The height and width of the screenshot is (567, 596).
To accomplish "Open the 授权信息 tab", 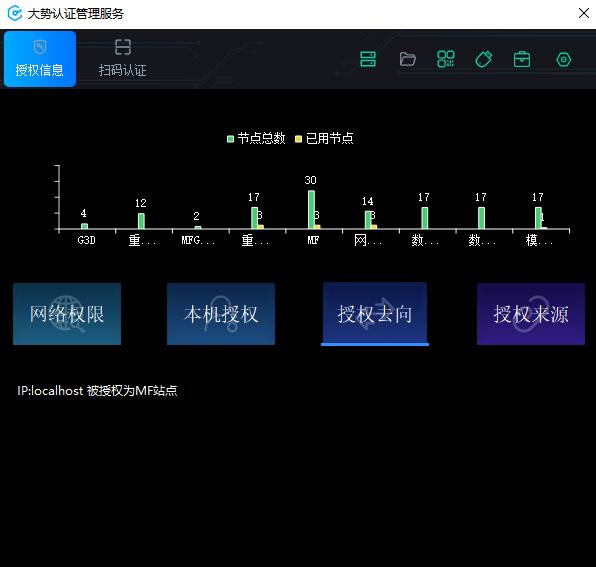I will tap(40, 59).
